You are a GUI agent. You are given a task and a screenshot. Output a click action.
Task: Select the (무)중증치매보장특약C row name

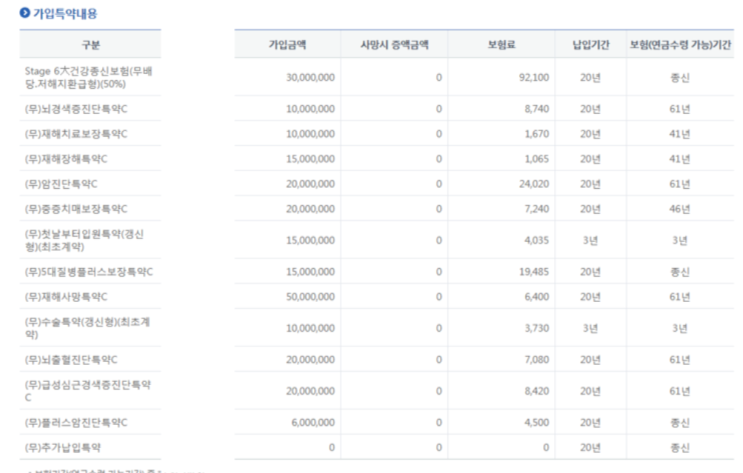(76, 209)
